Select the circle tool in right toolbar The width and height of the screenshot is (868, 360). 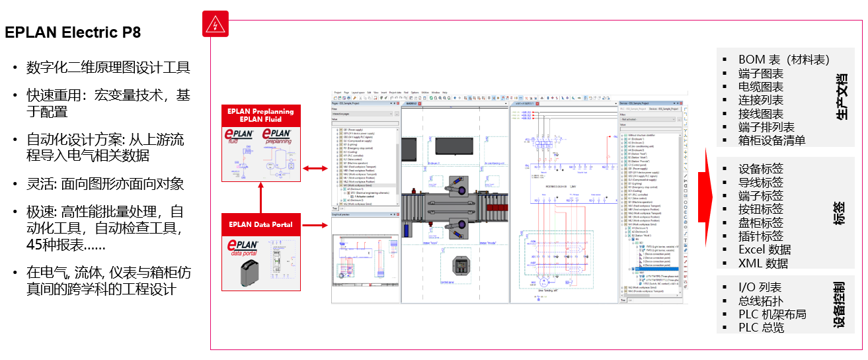coord(686,202)
